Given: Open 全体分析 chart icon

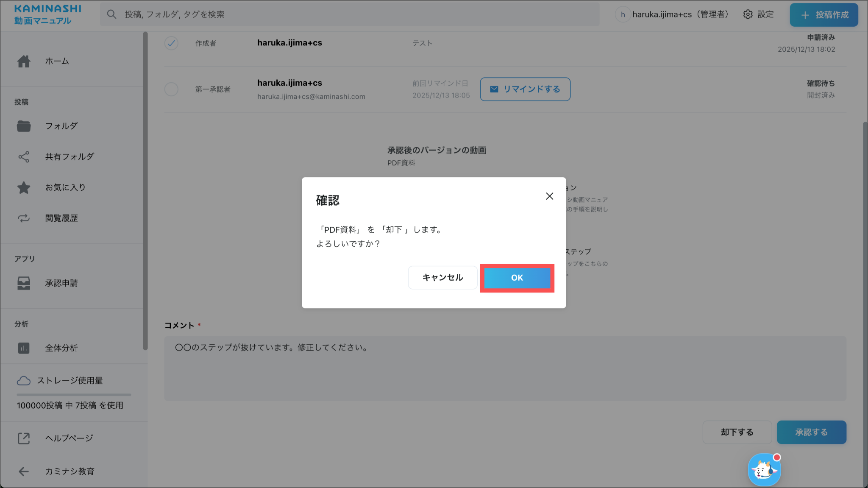Looking at the screenshot, I should (x=24, y=348).
